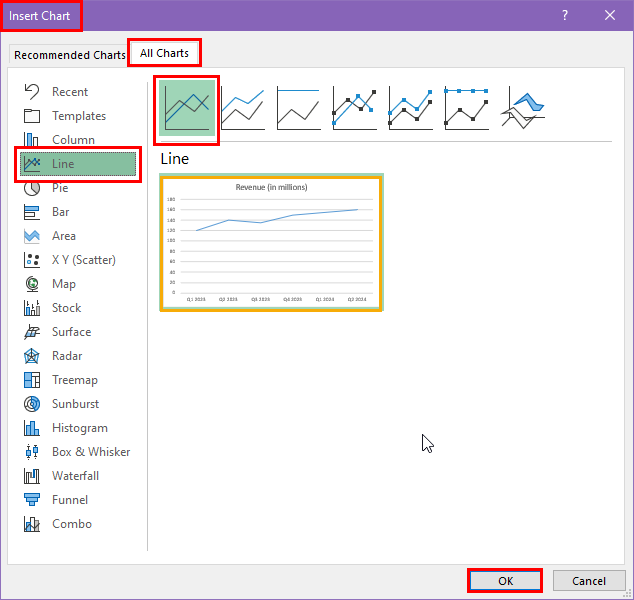
Task: Pick 100% Stacked Line with Markers icon
Action: tap(466, 108)
